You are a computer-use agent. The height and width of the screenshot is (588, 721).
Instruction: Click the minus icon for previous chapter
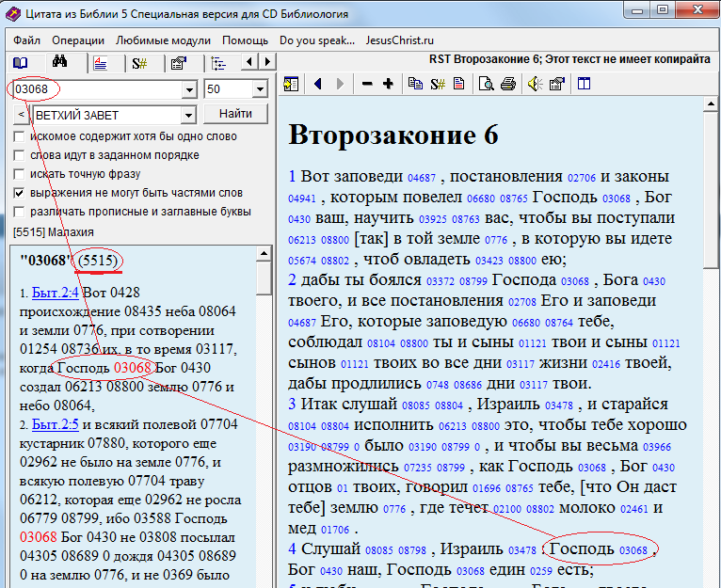pyautogui.click(x=366, y=84)
